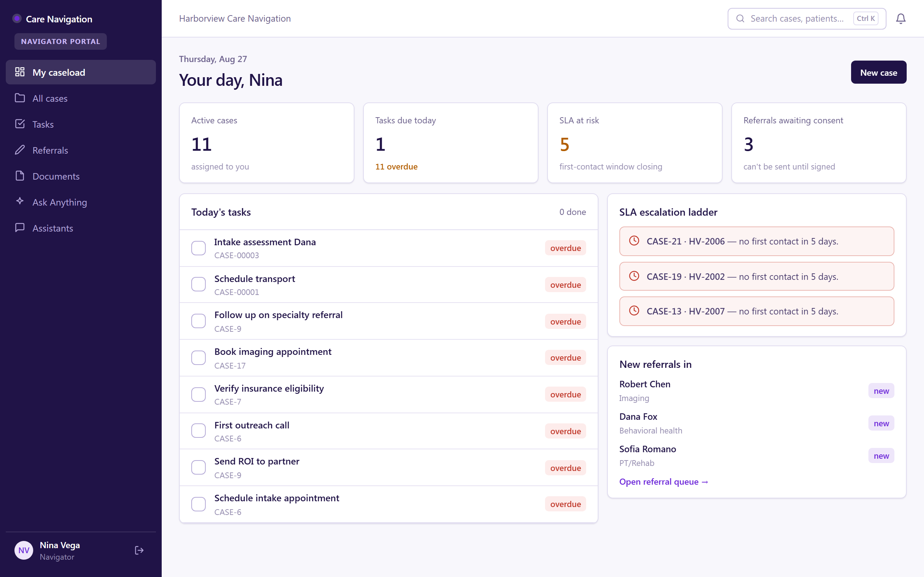Click the My caseload grid icon

20,72
